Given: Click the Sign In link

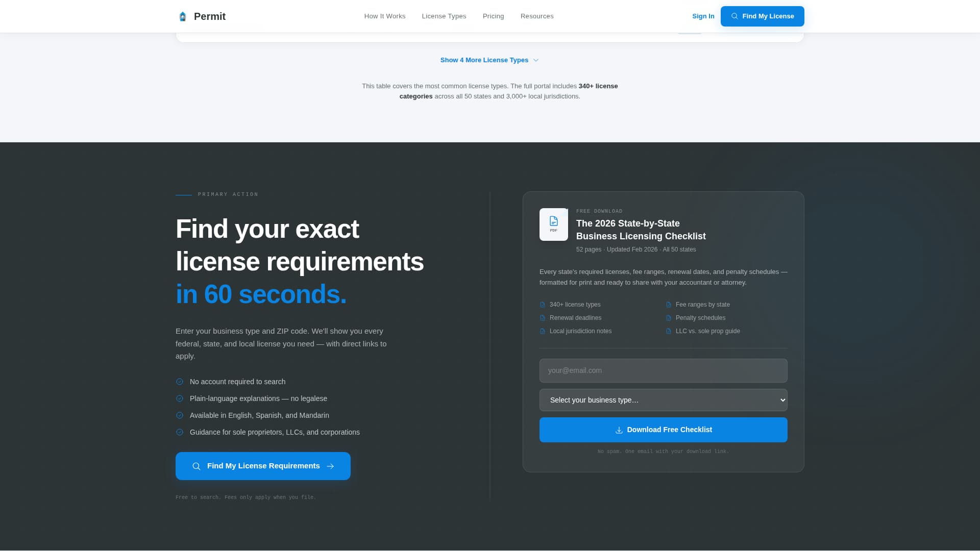Looking at the screenshot, I should coord(703,16).
